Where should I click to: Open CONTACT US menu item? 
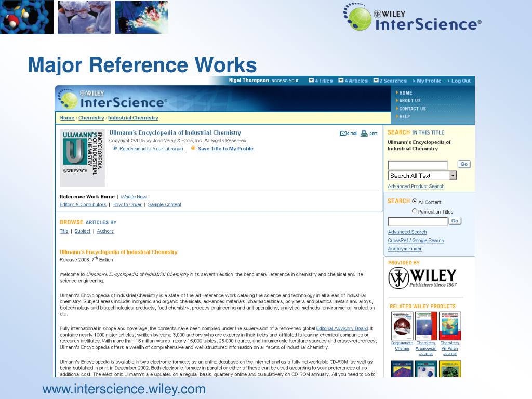(x=412, y=109)
